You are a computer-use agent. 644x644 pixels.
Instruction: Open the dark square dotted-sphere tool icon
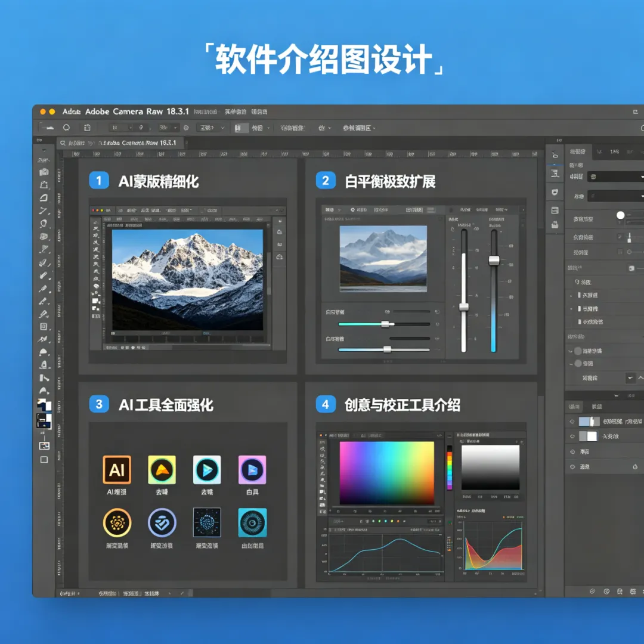207,522
